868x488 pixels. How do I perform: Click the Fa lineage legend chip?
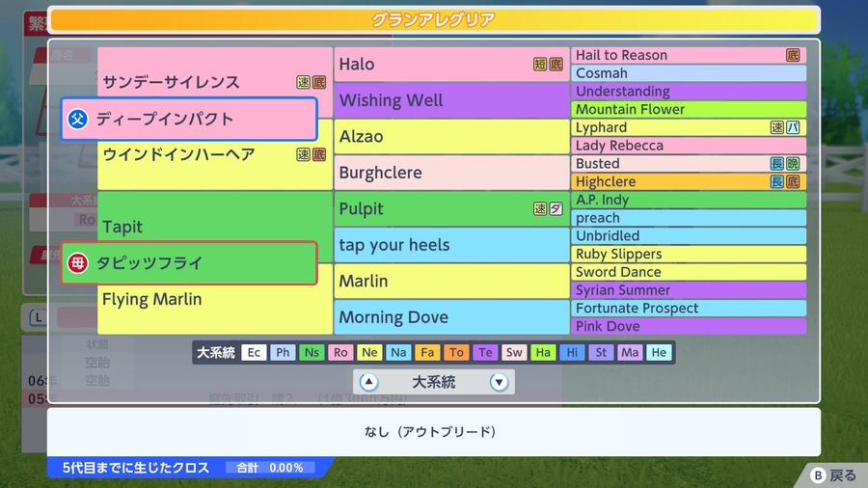pos(427,352)
